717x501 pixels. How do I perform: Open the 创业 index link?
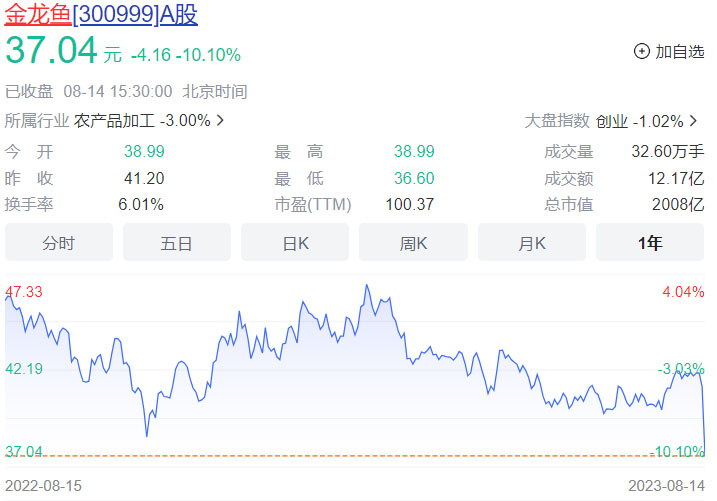[612, 122]
